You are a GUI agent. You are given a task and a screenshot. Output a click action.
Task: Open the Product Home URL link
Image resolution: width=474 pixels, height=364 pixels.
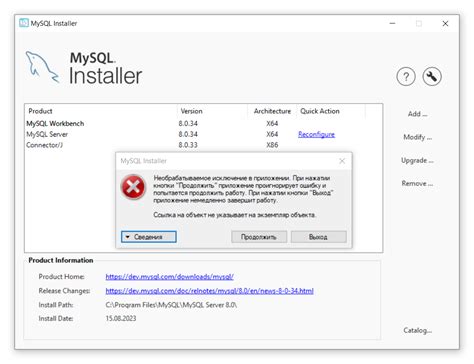(x=169, y=277)
